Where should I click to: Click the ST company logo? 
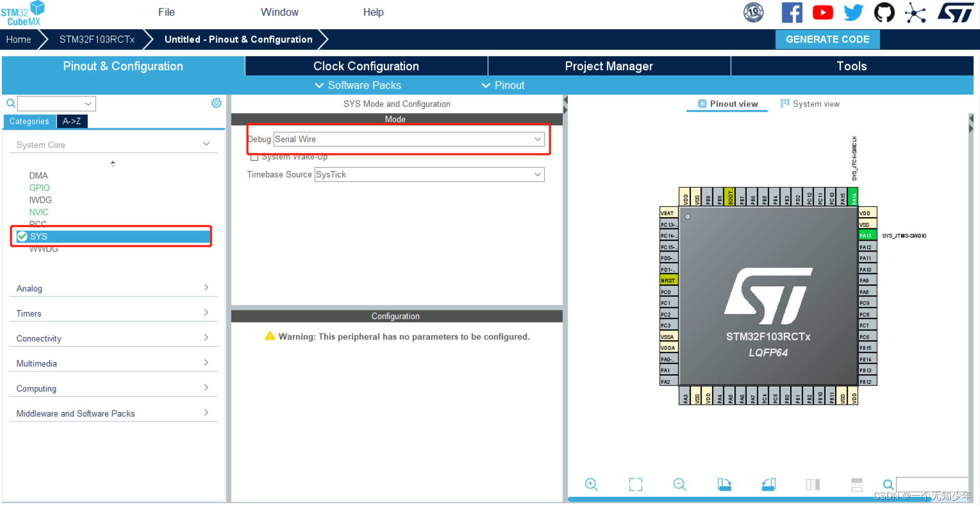tap(955, 12)
